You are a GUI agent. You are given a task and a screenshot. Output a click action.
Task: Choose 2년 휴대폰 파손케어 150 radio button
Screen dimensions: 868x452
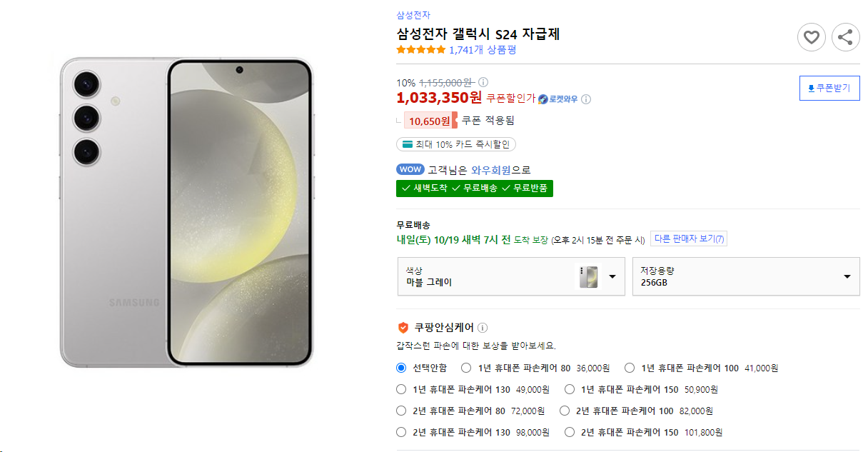point(570,432)
